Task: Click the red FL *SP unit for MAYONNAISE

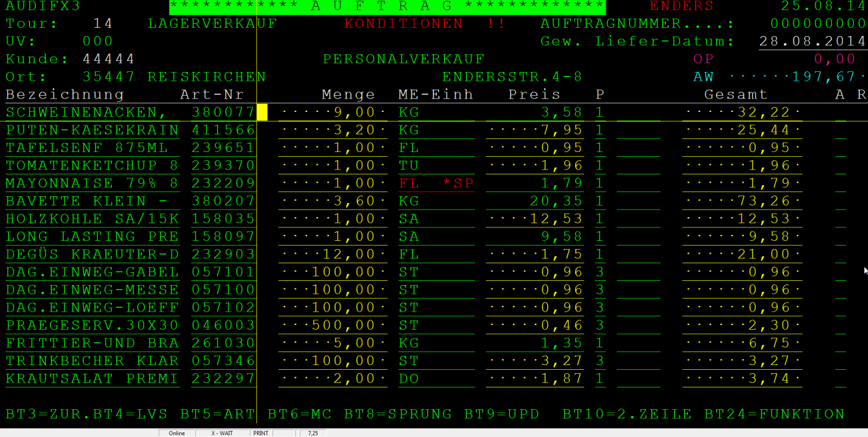Action: click(436, 184)
